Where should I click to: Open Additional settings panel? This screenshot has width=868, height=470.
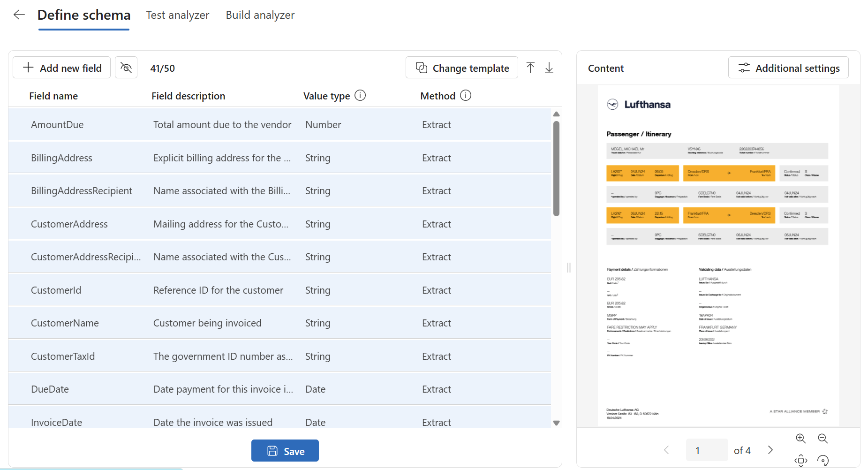pyautogui.click(x=788, y=68)
